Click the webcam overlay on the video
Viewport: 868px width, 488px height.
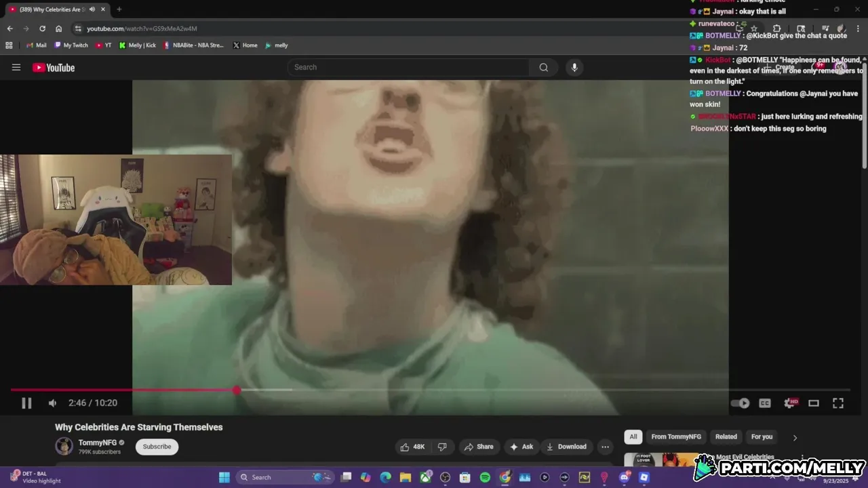pos(116,220)
